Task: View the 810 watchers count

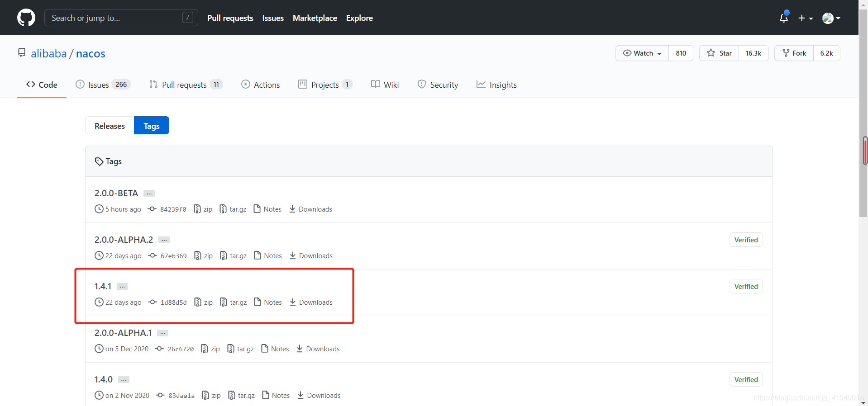Action: pyautogui.click(x=681, y=53)
